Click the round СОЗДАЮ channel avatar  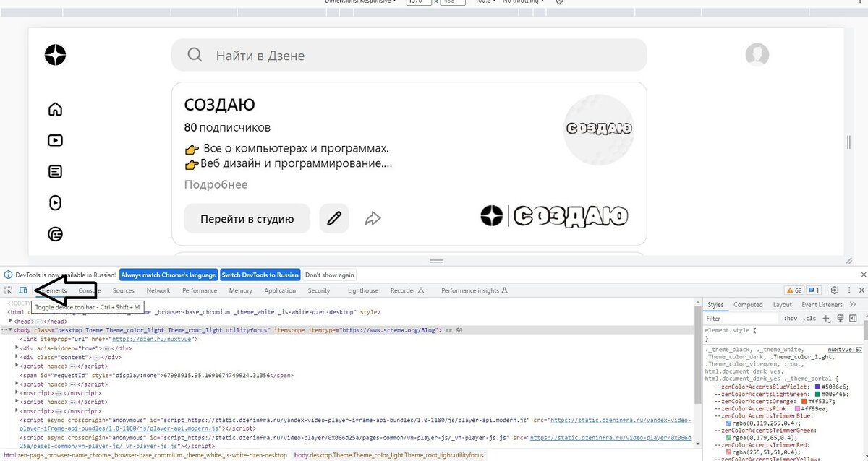coord(599,129)
